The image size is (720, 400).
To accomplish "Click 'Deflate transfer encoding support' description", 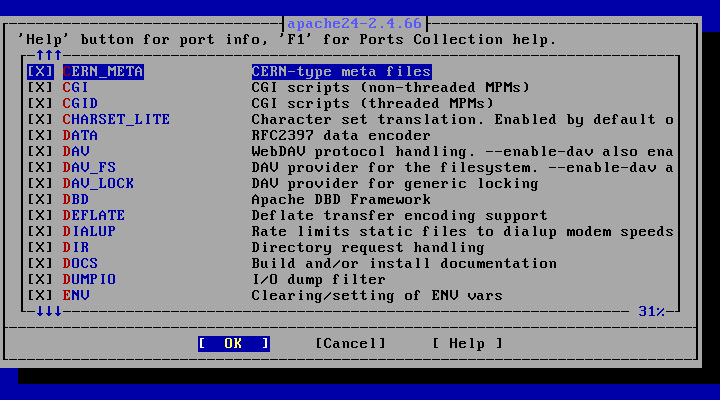I will click(400, 216).
